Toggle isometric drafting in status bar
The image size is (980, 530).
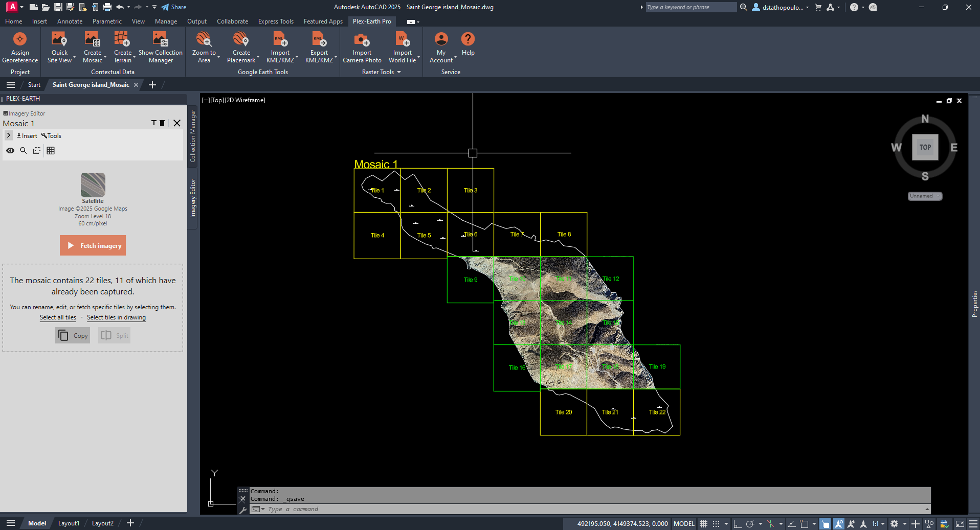771,523
